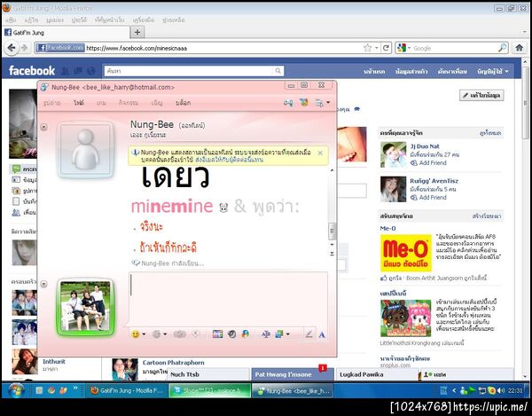Click Nung-Bee's contact display picture

tap(86, 150)
